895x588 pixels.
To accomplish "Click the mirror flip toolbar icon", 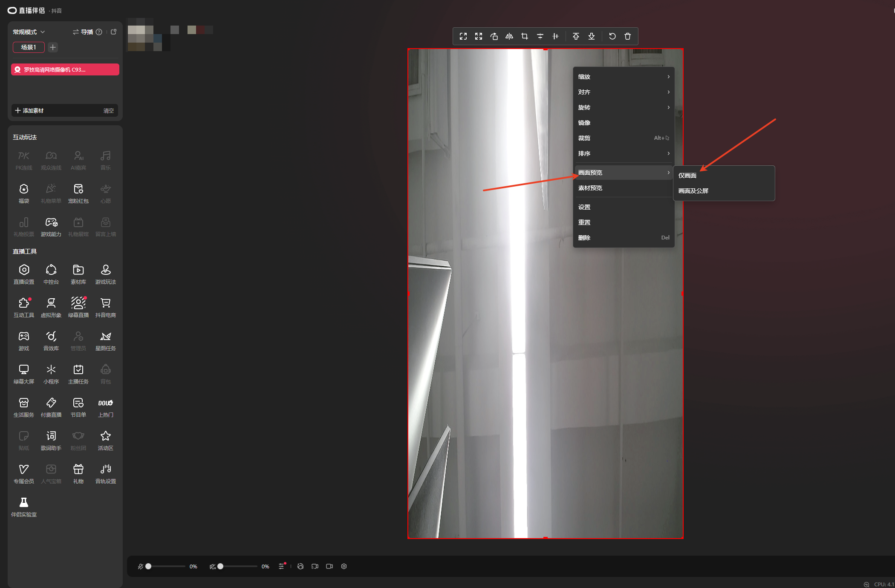I will tap(509, 36).
